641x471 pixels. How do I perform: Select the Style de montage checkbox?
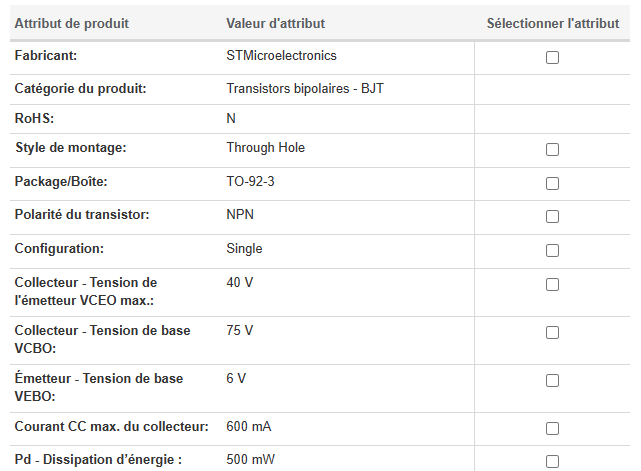pyautogui.click(x=552, y=150)
